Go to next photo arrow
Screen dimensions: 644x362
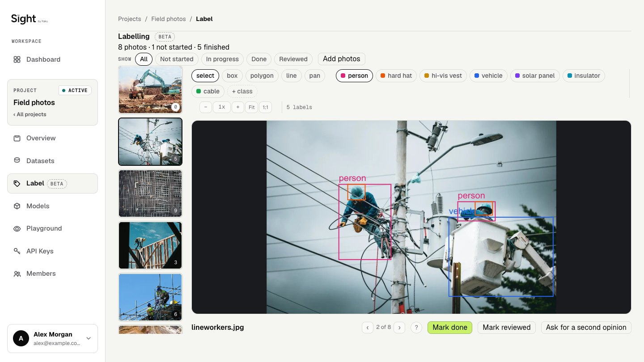coord(399,328)
